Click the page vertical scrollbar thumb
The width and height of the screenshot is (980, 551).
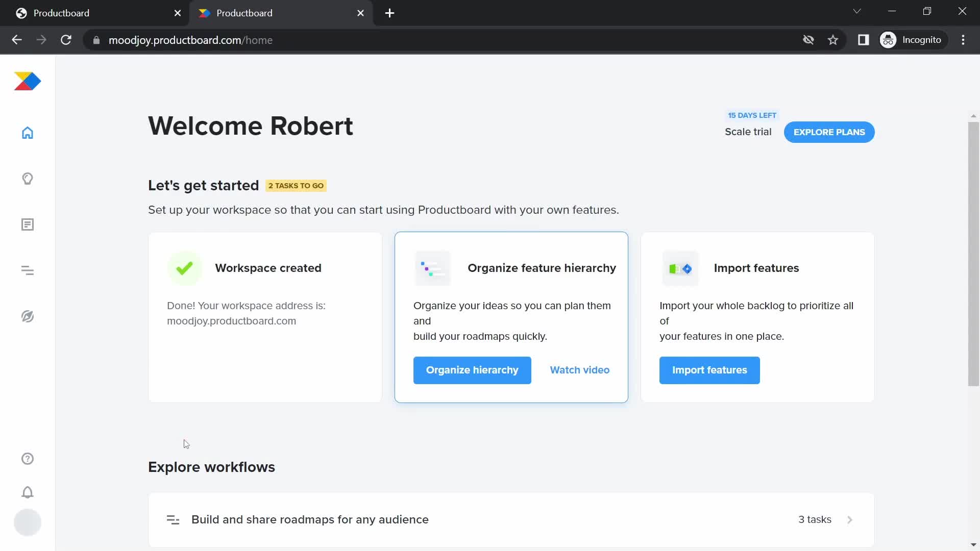[973, 254]
